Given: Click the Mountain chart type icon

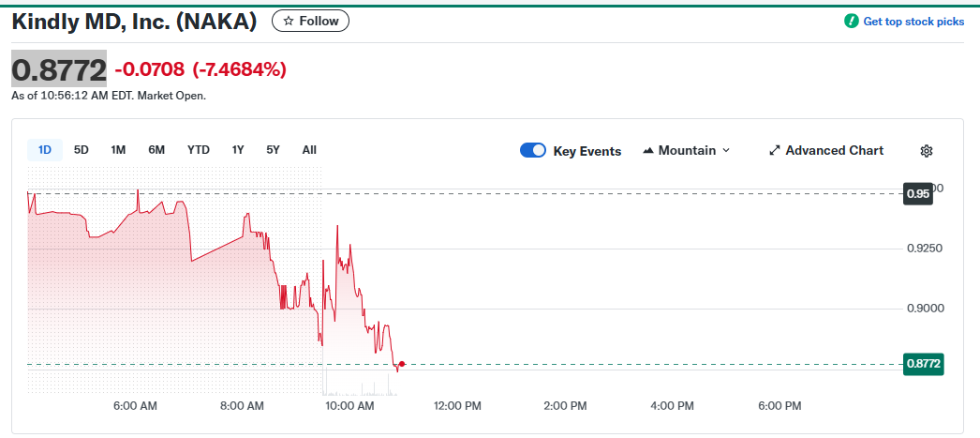Looking at the screenshot, I should click(x=648, y=151).
